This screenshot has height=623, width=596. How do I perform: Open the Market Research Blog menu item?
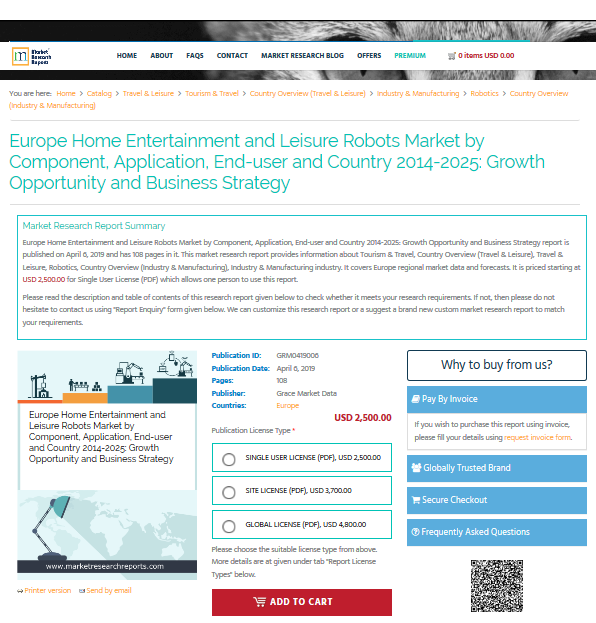point(302,56)
